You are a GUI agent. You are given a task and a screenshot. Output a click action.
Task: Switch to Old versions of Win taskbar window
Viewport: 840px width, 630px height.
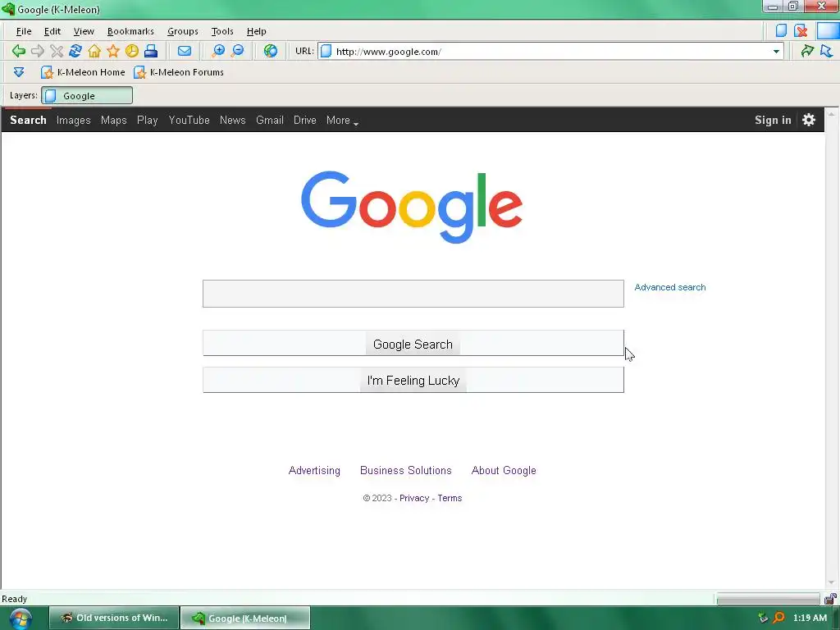(114, 618)
